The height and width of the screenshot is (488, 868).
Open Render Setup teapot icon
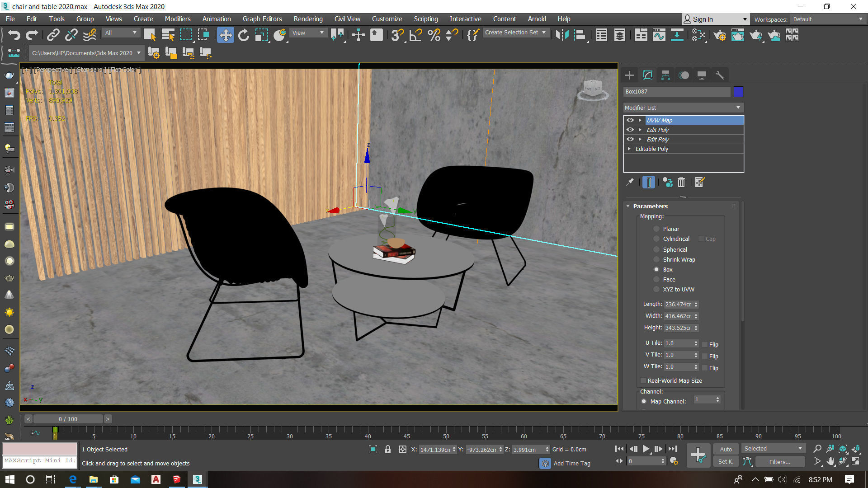pyautogui.click(x=719, y=35)
